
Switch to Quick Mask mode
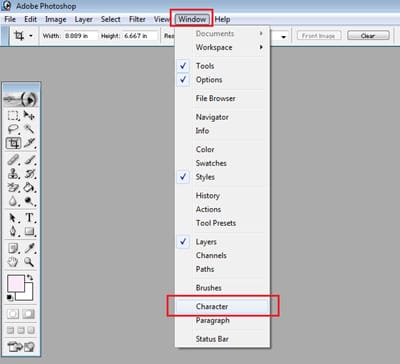29,314
